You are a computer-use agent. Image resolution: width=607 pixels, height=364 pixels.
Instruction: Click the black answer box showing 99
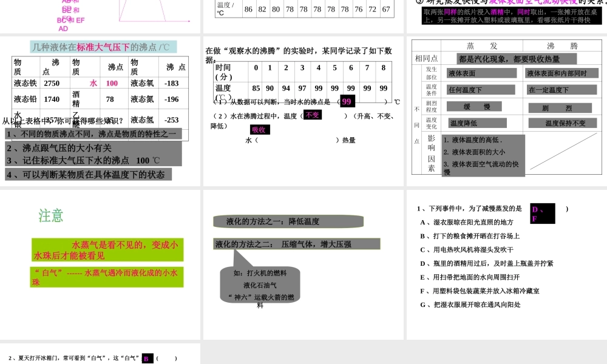tap(347, 102)
